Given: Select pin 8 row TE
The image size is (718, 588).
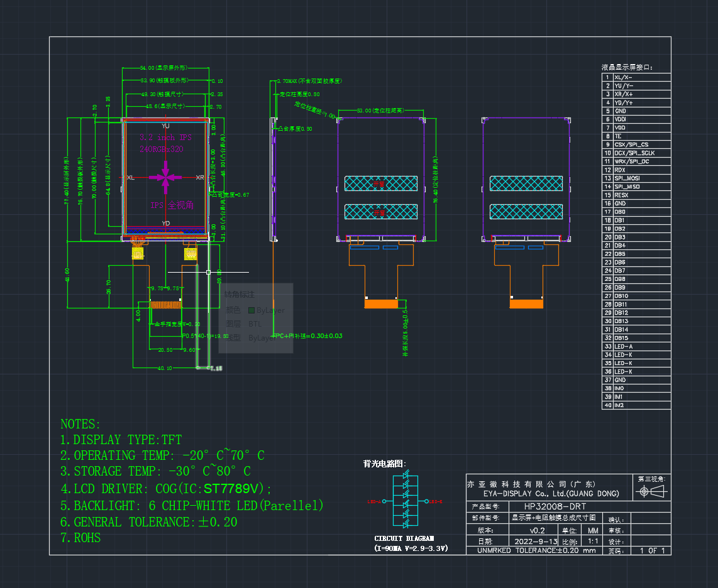Looking at the screenshot, I should click(636, 136).
